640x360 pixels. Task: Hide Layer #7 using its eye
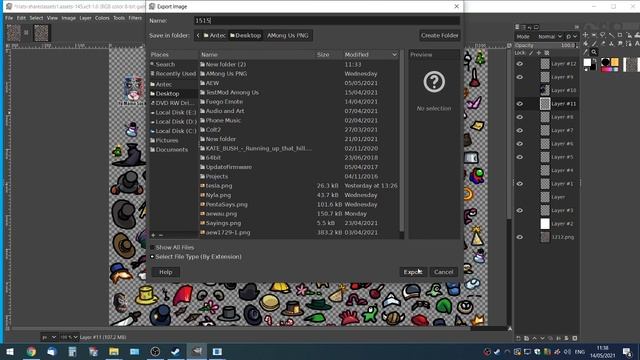pyautogui.click(x=520, y=130)
